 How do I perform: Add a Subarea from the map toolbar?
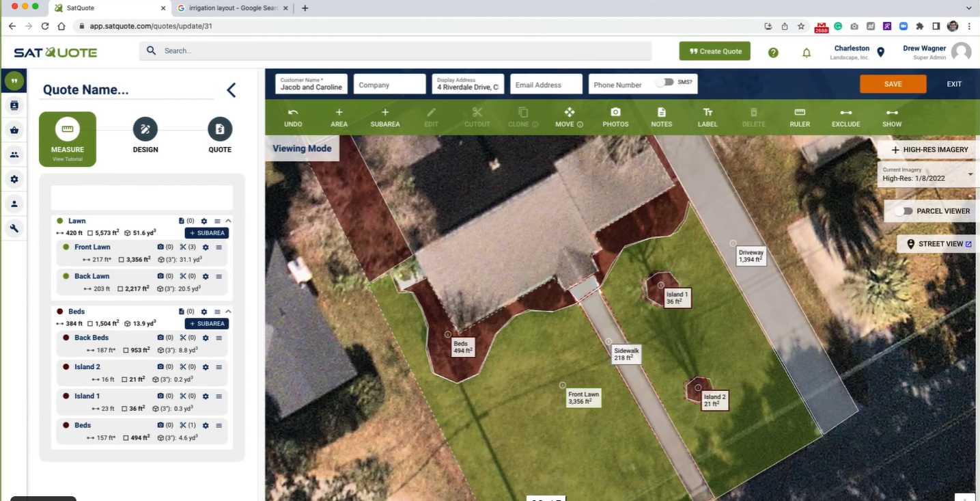coord(385,117)
